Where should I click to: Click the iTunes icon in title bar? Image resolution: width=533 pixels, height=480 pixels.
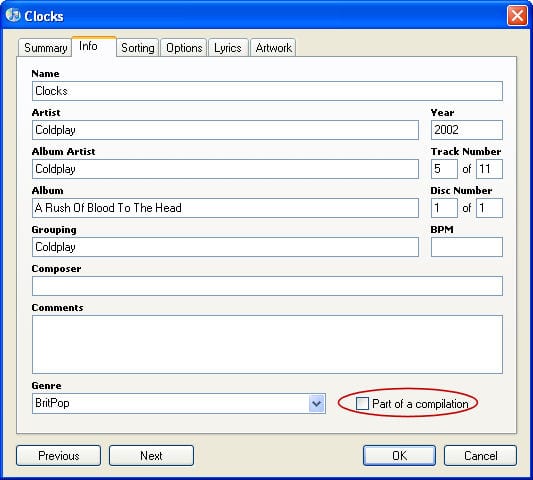click(13, 15)
